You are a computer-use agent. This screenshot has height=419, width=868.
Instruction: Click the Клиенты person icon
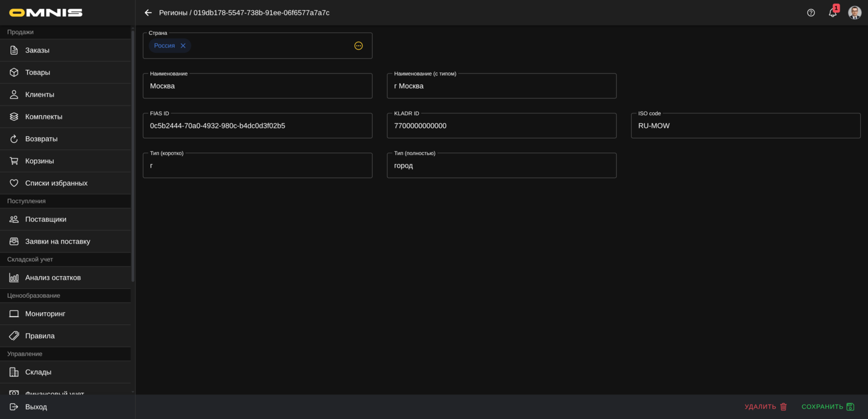[x=14, y=95]
